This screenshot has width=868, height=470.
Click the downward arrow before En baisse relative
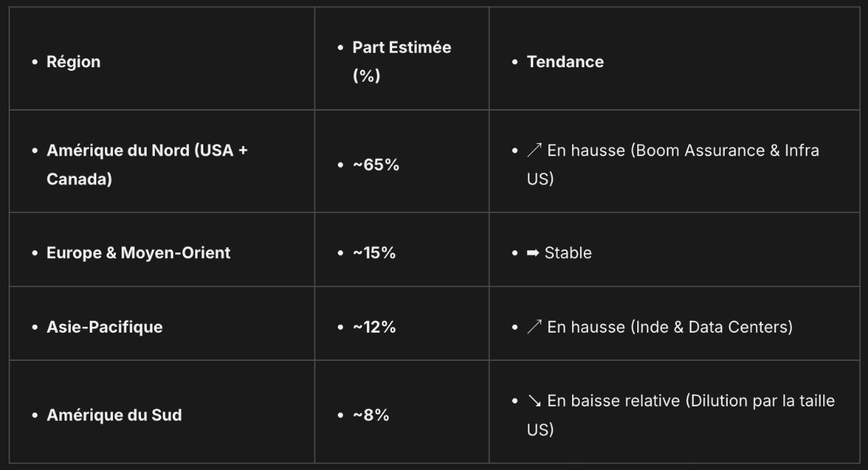tap(534, 401)
